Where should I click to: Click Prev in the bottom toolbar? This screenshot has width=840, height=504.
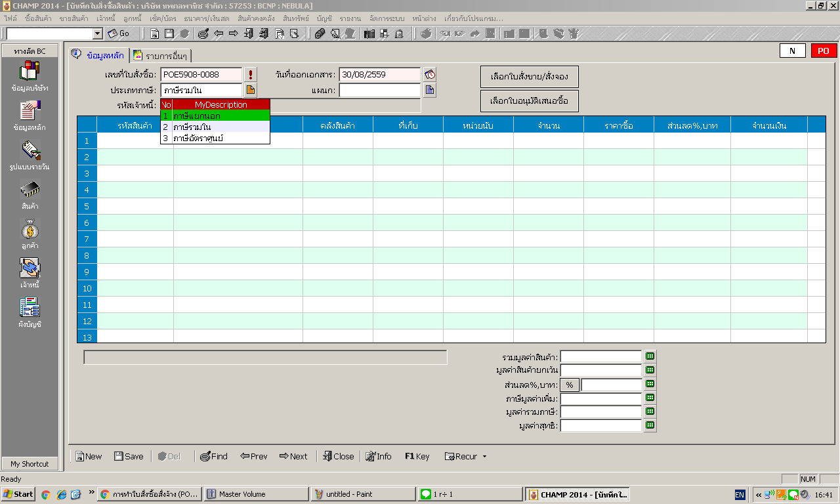(x=253, y=457)
